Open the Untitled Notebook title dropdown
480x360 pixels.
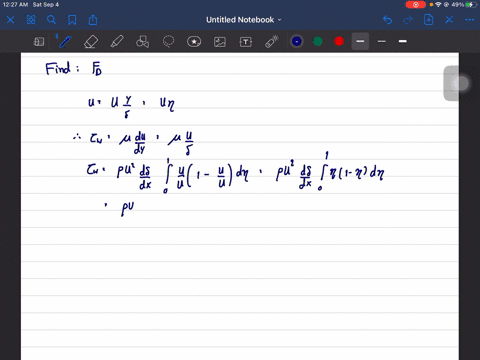tap(244, 20)
